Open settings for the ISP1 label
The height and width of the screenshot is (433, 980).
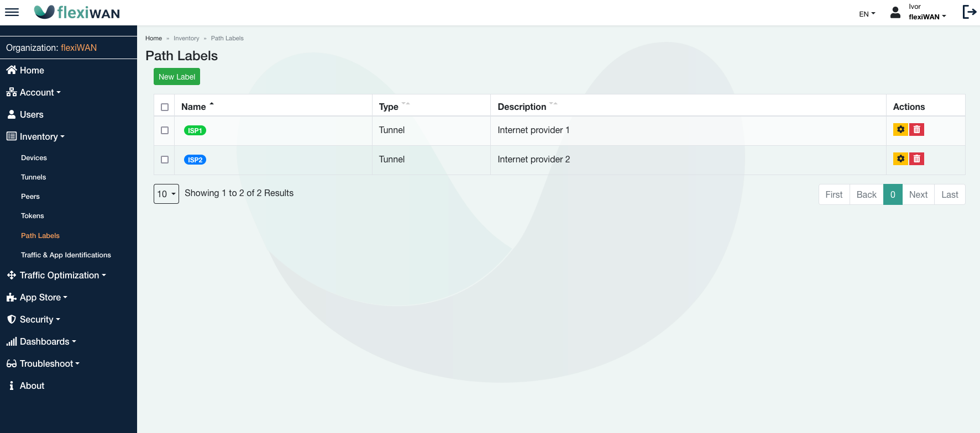900,129
